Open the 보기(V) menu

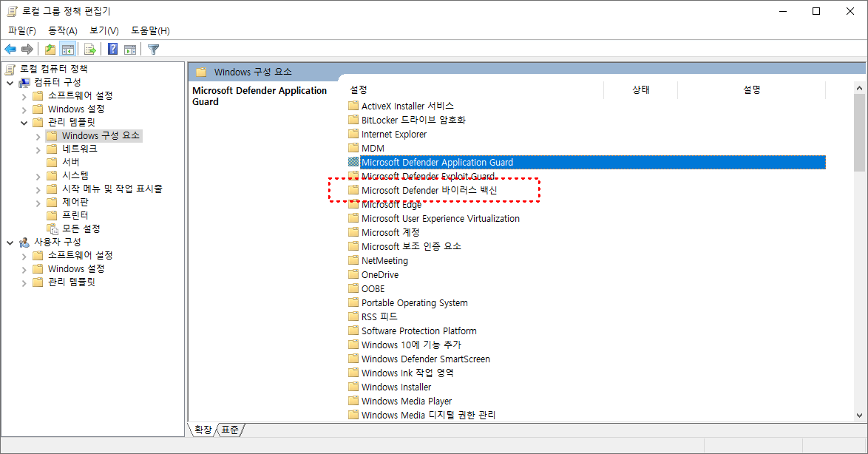(103, 30)
